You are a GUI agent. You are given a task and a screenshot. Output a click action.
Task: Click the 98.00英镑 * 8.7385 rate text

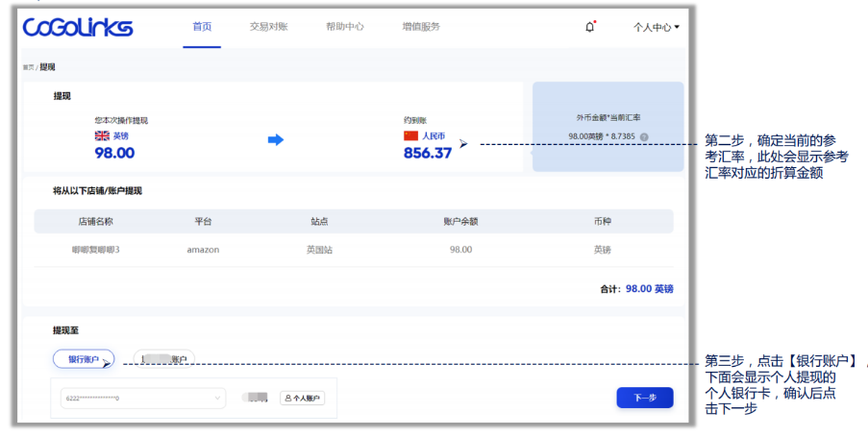coord(602,136)
